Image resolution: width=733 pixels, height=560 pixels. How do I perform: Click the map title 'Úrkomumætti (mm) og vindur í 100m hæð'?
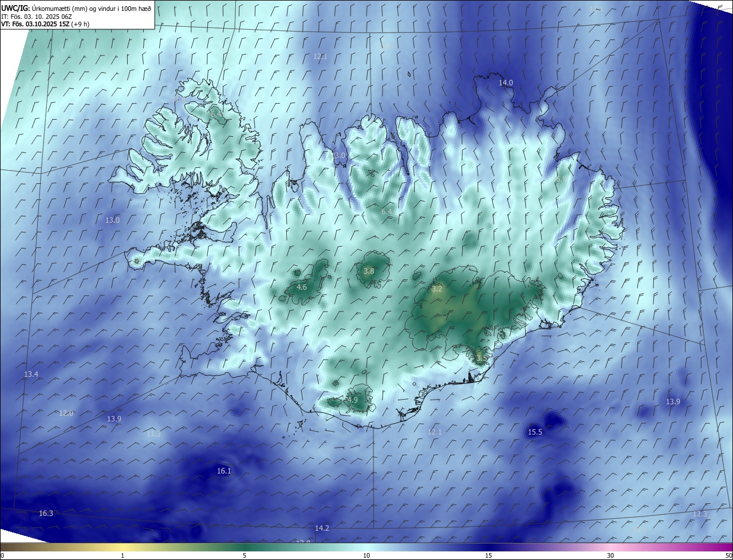92,9
